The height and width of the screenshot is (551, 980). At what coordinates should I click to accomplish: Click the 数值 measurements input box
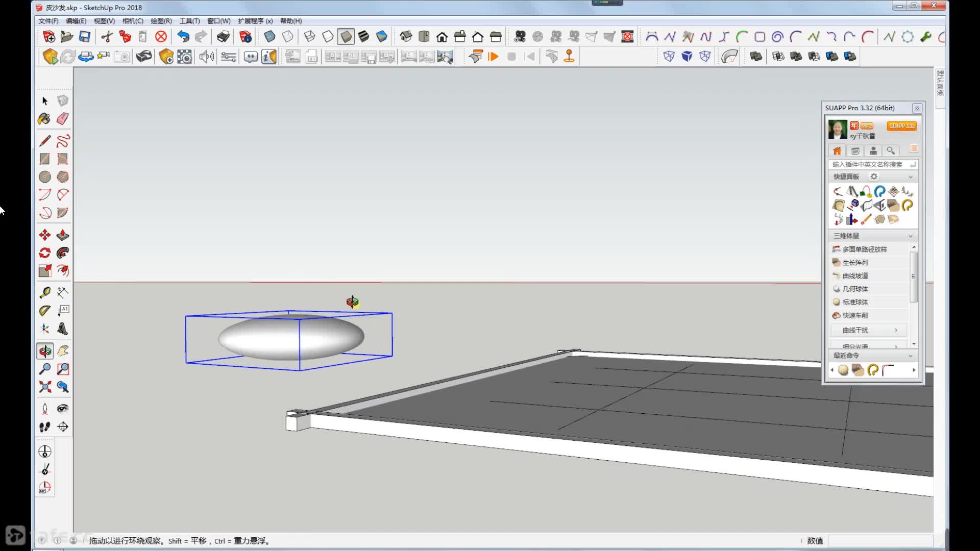880,541
